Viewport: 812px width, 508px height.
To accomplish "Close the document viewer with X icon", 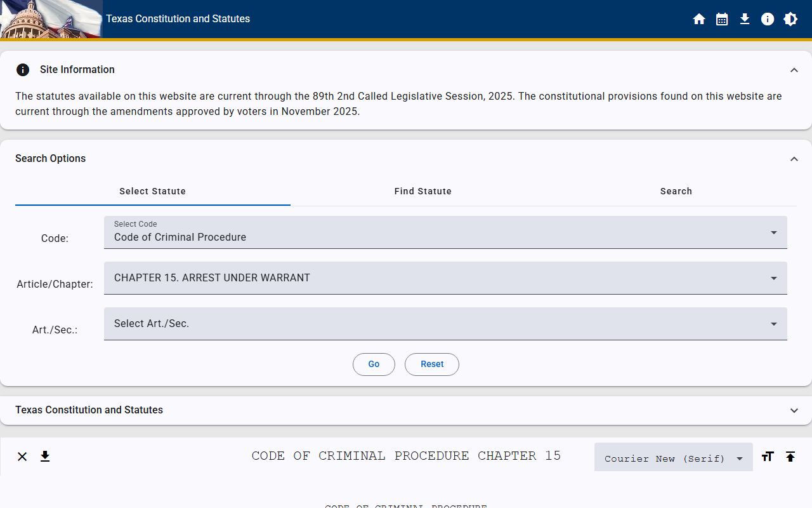I will 22,457.
